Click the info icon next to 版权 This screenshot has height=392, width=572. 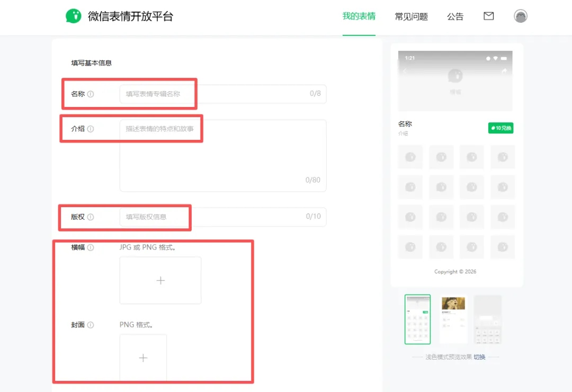click(91, 217)
